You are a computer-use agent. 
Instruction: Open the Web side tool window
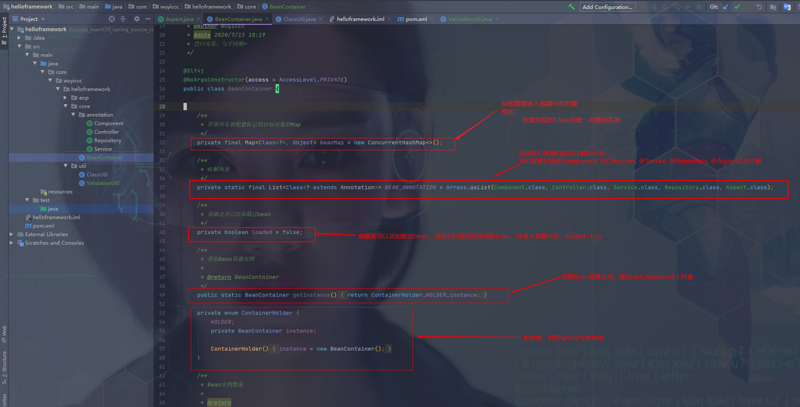(x=4, y=334)
